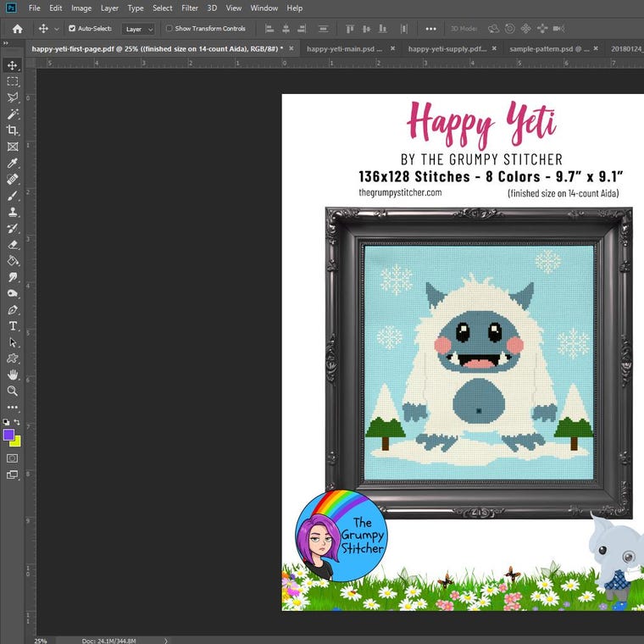Viewport: 644px width, 644px height.
Task: Open the Edit menu
Action: 55,8
